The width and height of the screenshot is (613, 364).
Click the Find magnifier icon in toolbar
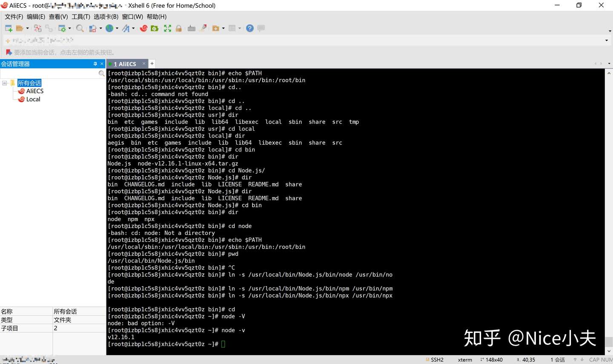pos(80,29)
